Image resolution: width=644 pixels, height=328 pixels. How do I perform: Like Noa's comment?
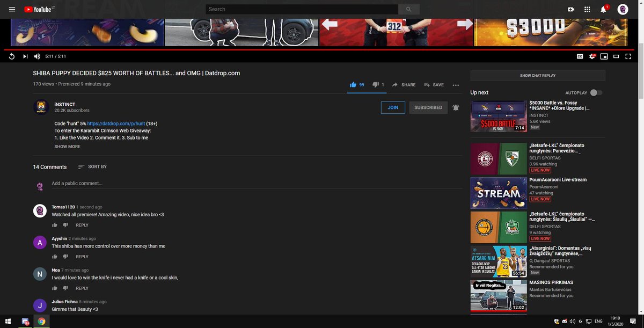pos(55,288)
